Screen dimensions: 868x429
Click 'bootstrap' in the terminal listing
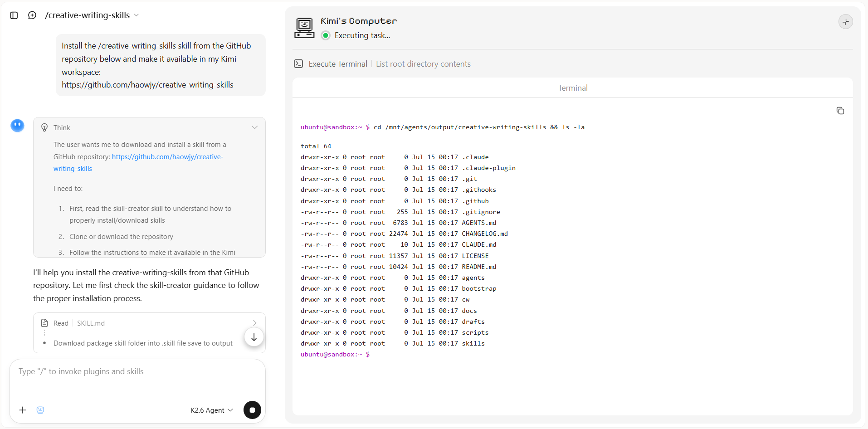point(479,289)
